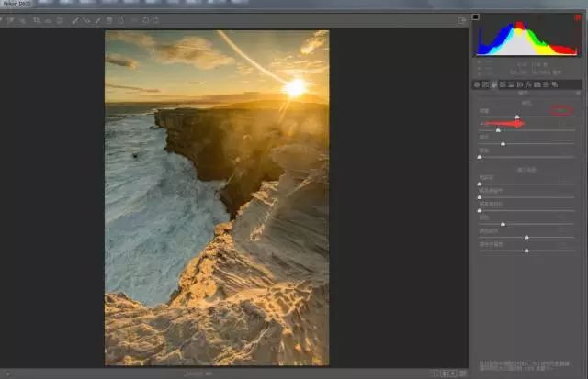Click the sharpening Amount value field
Image resolution: width=588 pixels, height=379 pixels.
coord(560,110)
